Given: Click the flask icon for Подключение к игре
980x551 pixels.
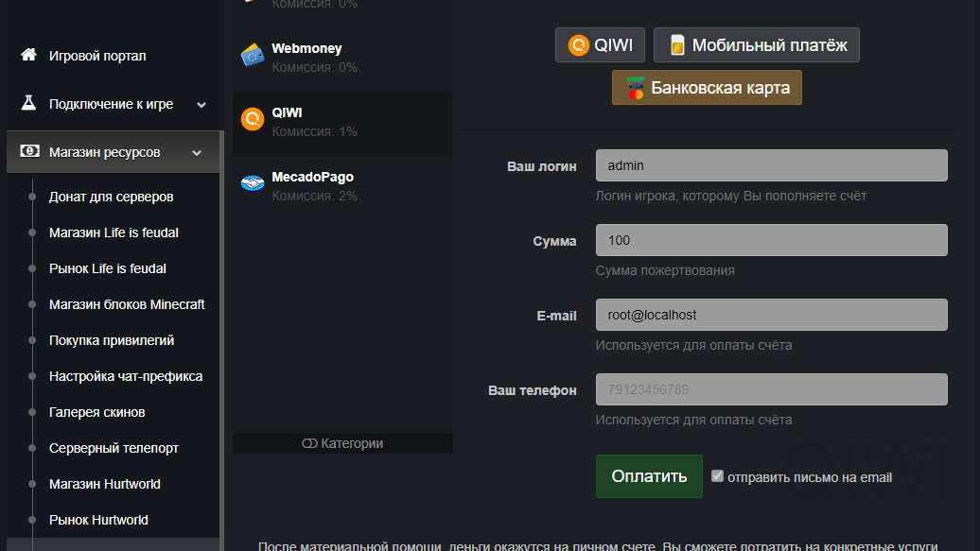Looking at the screenshot, I should pos(28,103).
